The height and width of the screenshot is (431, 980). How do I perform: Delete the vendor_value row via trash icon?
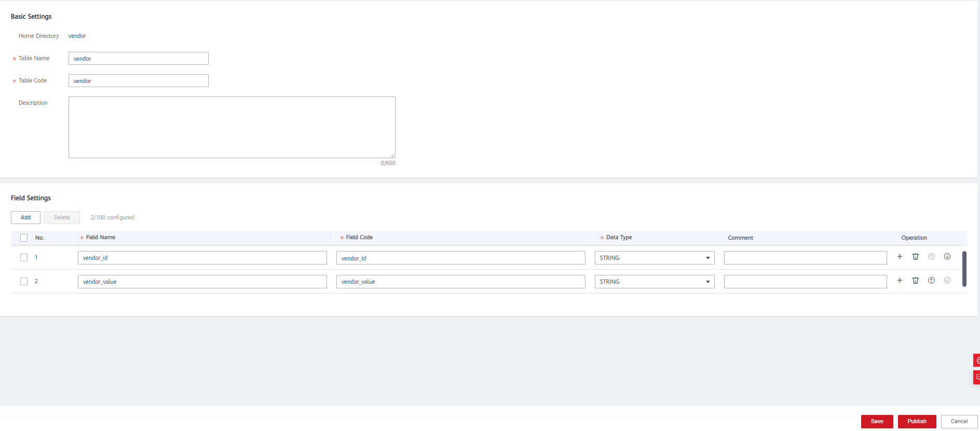[916, 281]
